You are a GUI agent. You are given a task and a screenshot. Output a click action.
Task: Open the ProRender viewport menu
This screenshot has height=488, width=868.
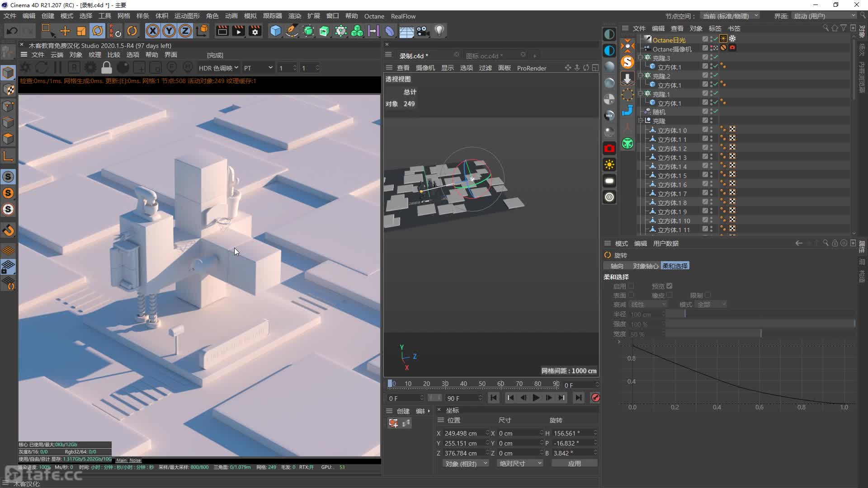[x=532, y=68]
